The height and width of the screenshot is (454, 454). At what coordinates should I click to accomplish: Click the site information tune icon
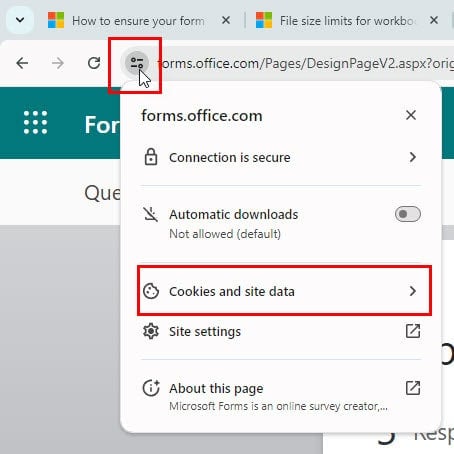click(x=137, y=63)
